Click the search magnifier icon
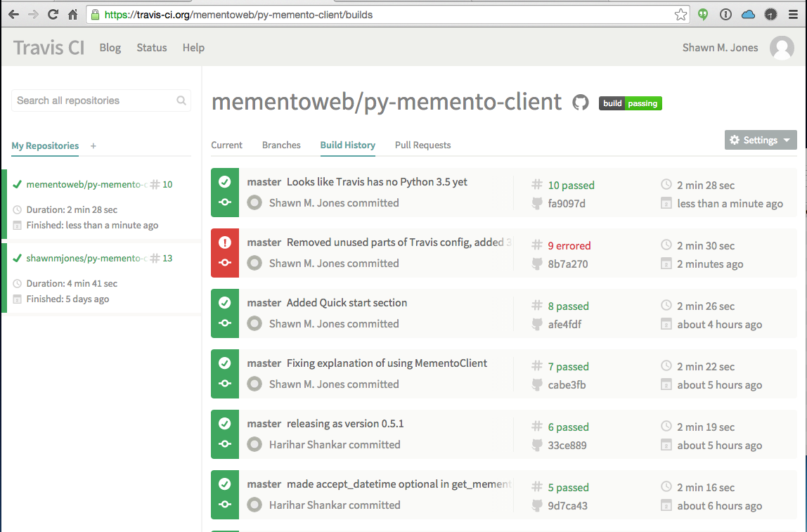The width and height of the screenshot is (807, 532). pyautogui.click(x=181, y=100)
